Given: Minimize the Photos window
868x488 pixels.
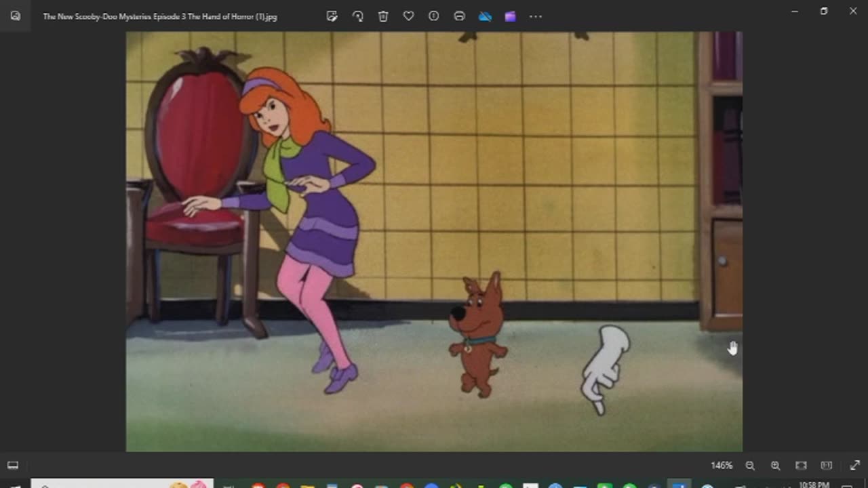Looking at the screenshot, I should [x=795, y=11].
